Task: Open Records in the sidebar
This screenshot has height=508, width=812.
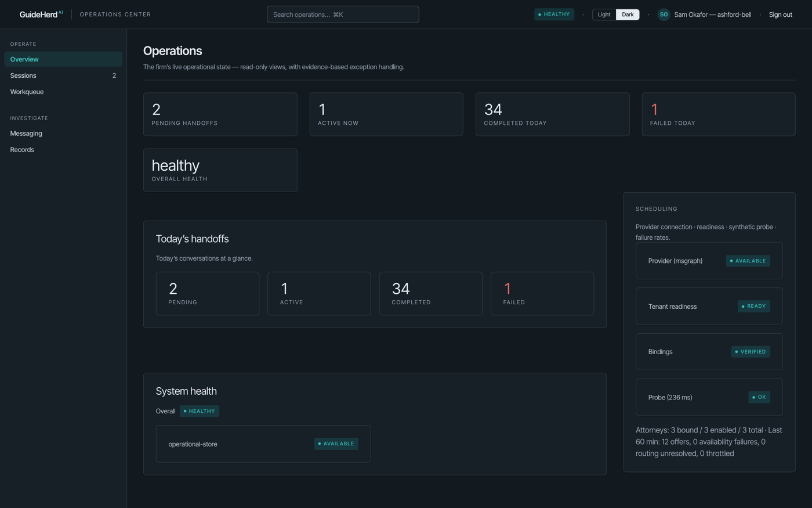Action: [x=63, y=150]
